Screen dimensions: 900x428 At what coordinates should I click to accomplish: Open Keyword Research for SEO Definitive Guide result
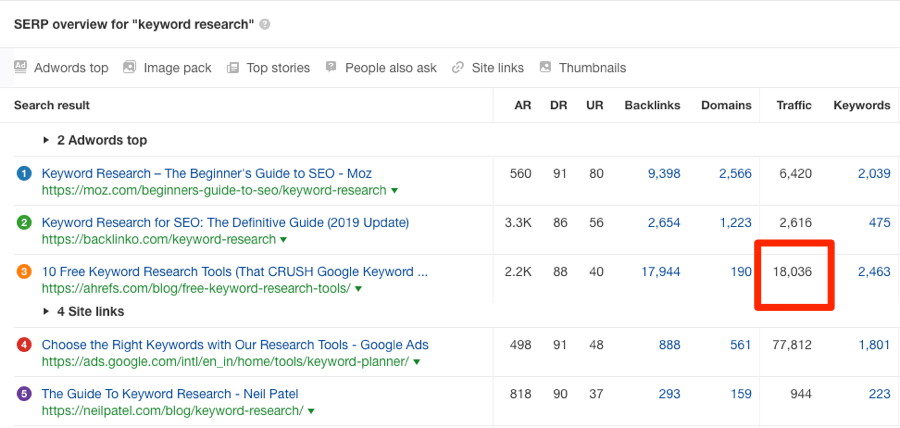coord(225,222)
